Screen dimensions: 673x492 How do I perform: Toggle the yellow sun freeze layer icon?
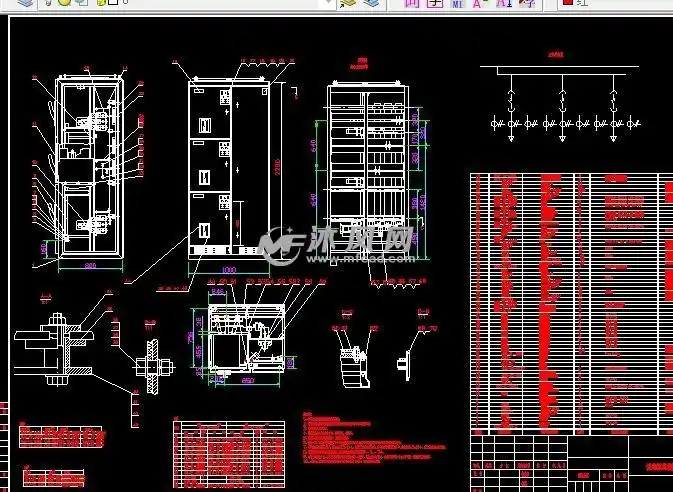(63, 3)
